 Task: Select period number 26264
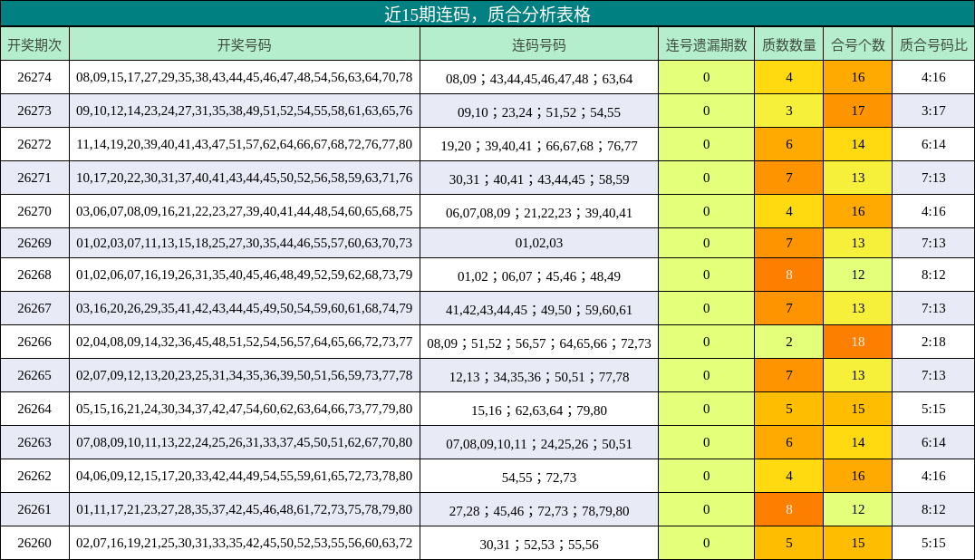pos(34,409)
